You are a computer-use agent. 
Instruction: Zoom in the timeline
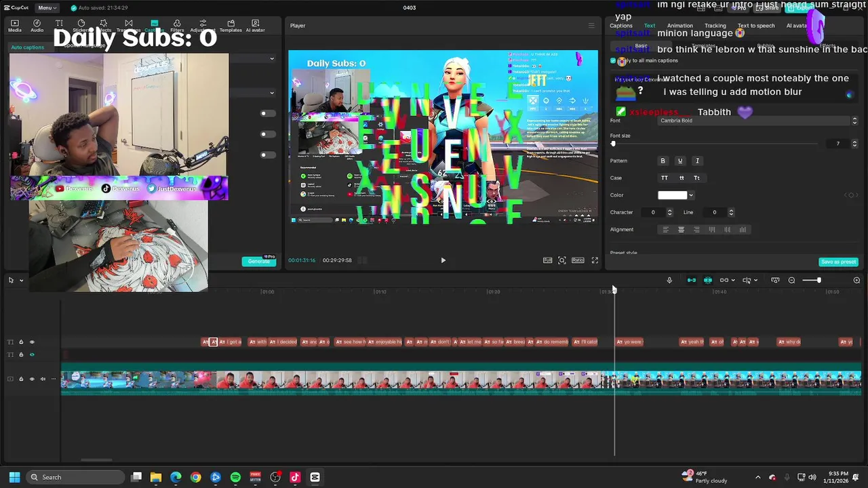pyautogui.click(x=856, y=280)
